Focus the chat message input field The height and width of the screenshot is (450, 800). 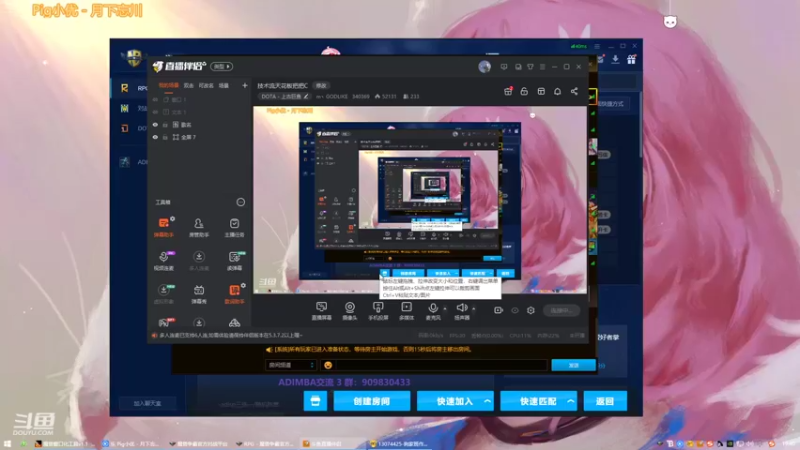[441, 365]
